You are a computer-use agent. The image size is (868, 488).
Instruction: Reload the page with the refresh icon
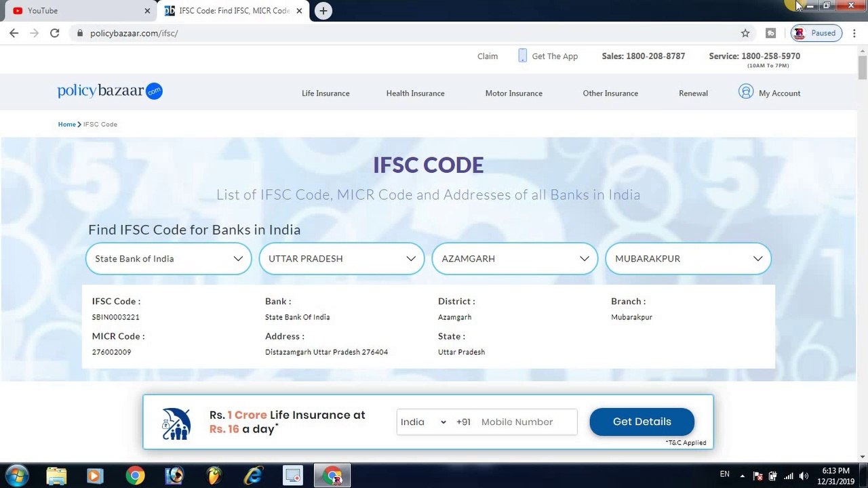55,33
